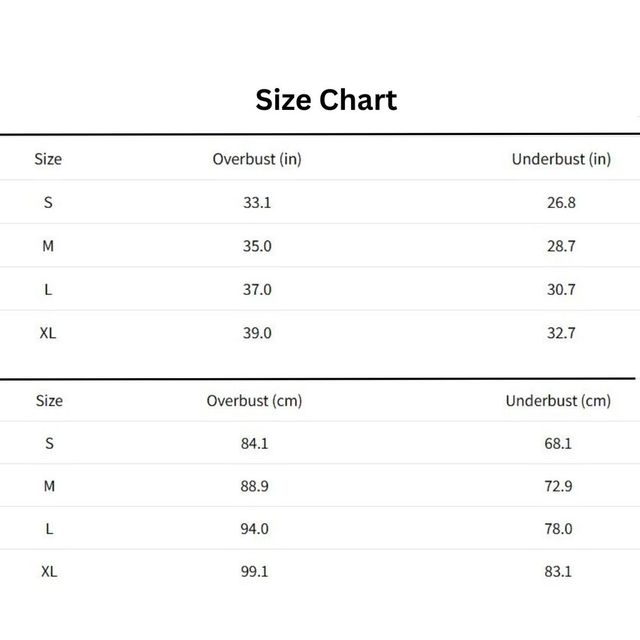Select the Overbust (in) column header

click(x=257, y=159)
